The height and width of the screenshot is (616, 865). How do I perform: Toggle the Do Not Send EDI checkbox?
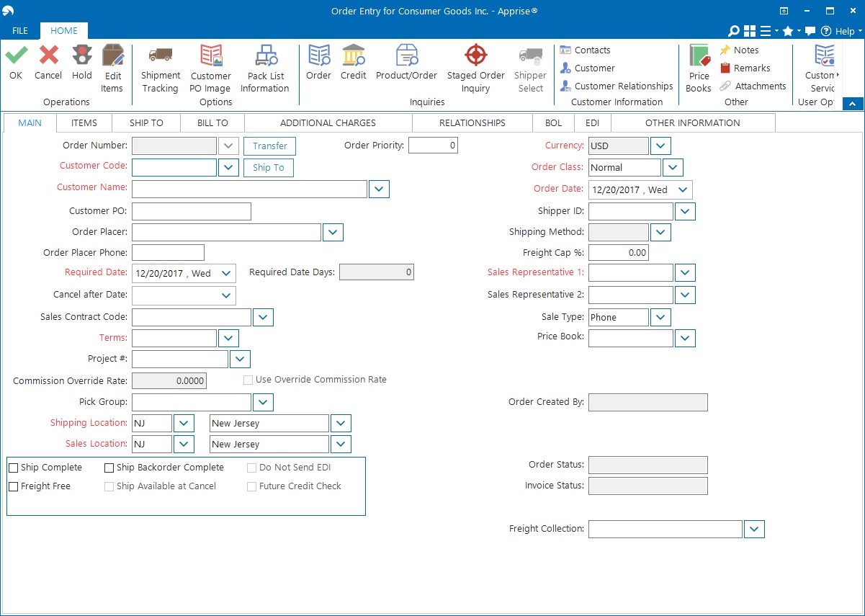click(x=251, y=468)
